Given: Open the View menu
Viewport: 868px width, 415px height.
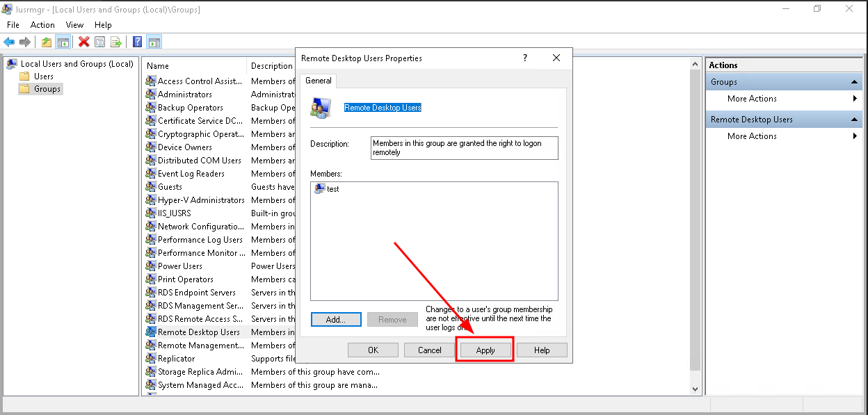Looking at the screenshot, I should coord(74,25).
